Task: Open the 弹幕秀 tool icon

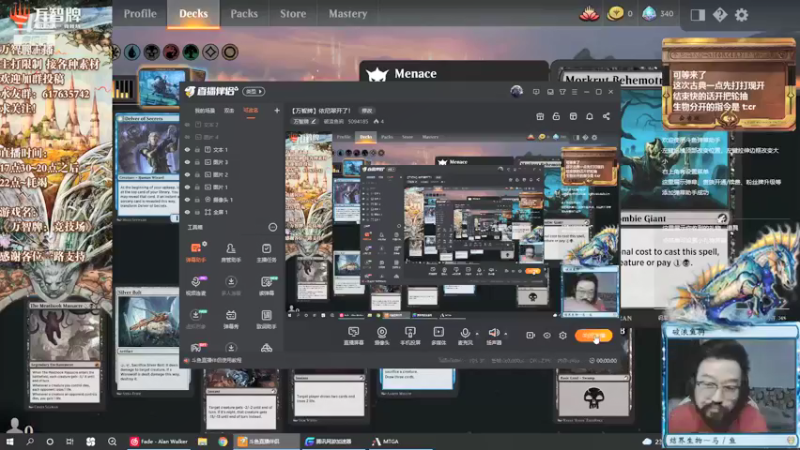Action: [x=231, y=319]
